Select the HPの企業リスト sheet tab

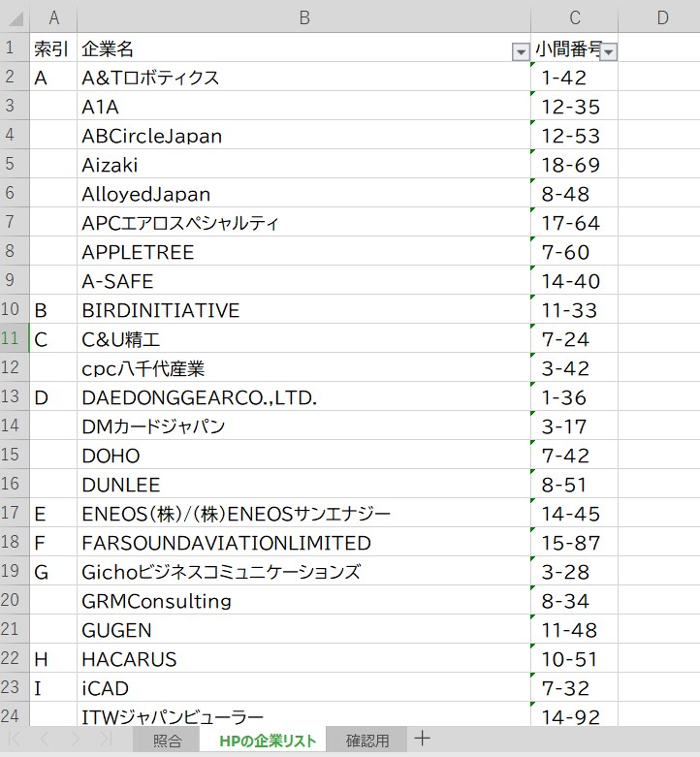pyautogui.click(x=268, y=741)
